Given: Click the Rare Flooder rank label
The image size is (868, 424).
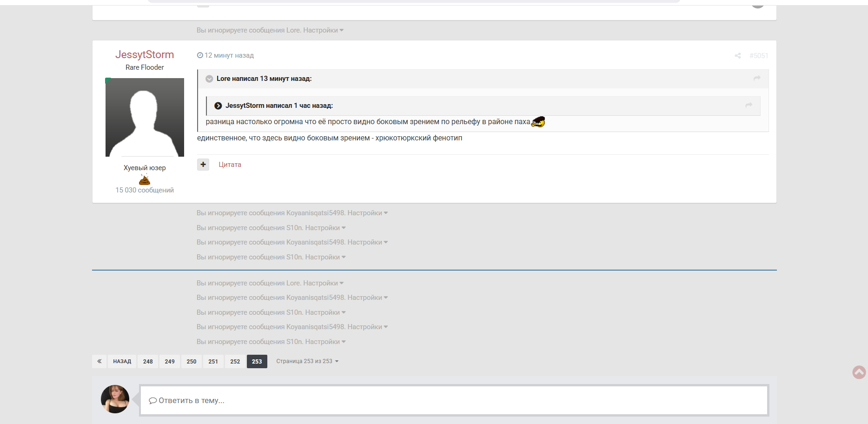Looking at the screenshot, I should 145,67.
